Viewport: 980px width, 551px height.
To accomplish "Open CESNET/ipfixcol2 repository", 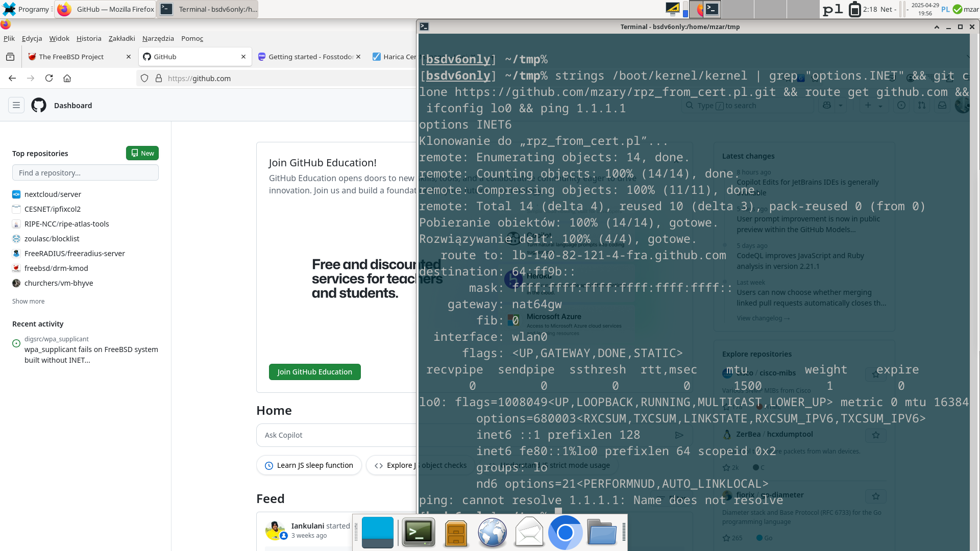I will (x=53, y=209).
